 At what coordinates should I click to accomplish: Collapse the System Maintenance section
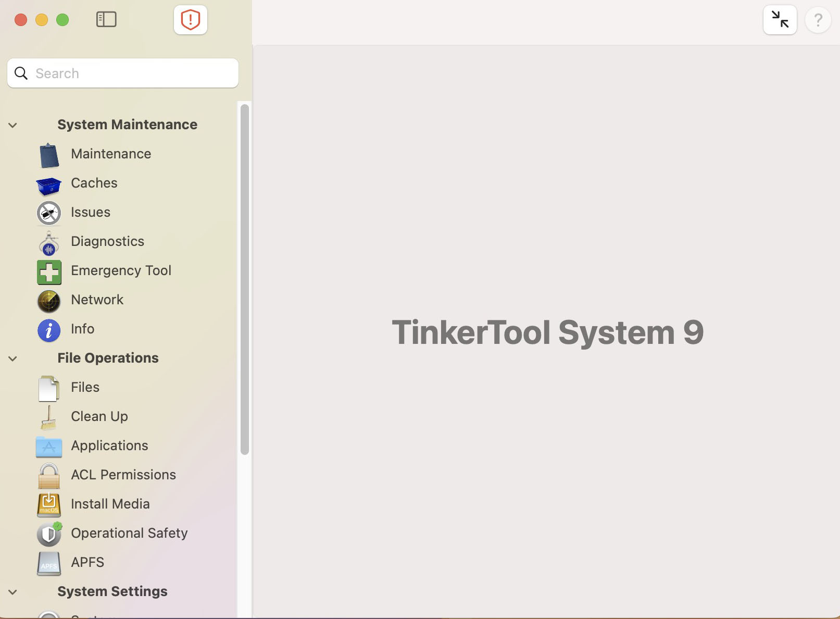point(13,125)
